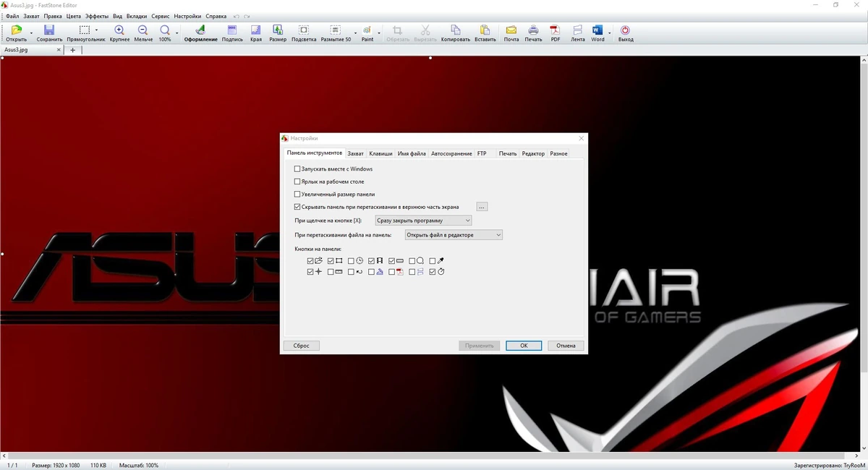Screen dimensions: 868x470
Task: Click the Печать printer icon
Action: 533,30
